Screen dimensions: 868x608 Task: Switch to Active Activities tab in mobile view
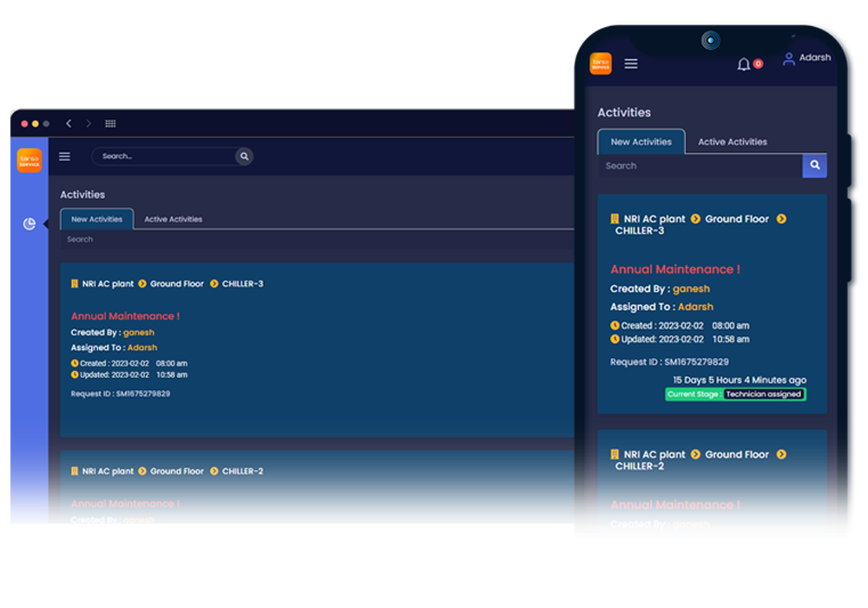pyautogui.click(x=733, y=142)
